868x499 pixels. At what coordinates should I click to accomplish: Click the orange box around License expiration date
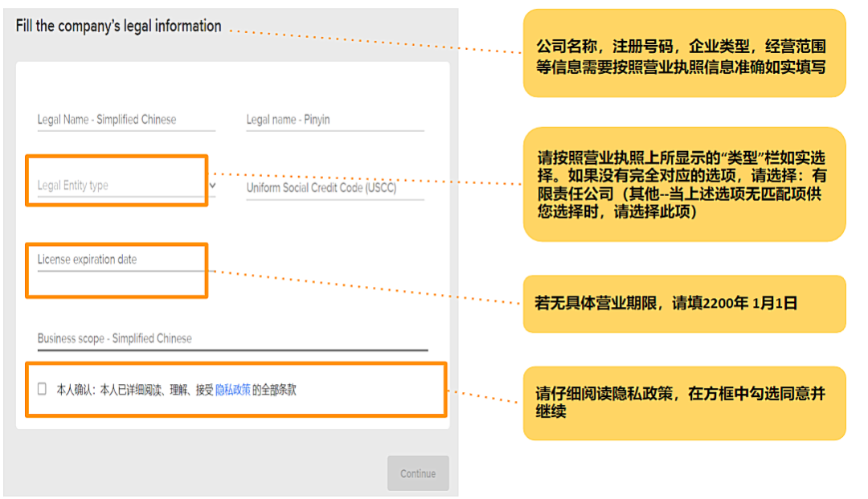(x=117, y=271)
